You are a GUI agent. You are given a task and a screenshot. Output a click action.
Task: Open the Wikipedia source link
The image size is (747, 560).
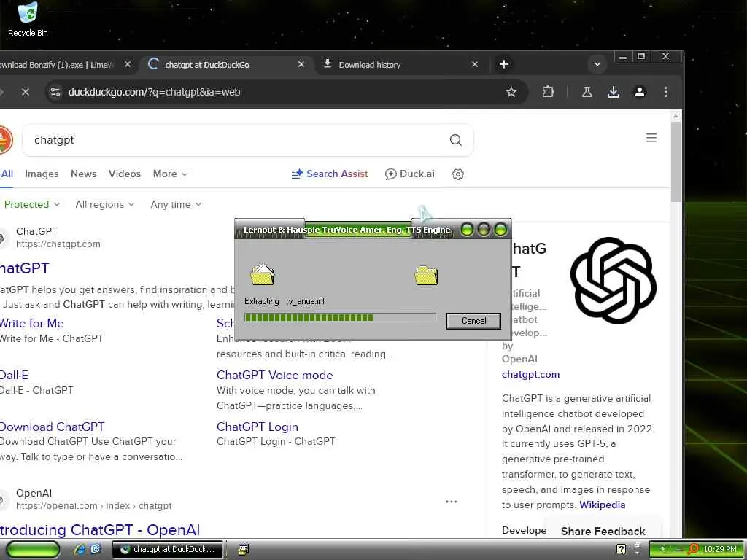602,505
